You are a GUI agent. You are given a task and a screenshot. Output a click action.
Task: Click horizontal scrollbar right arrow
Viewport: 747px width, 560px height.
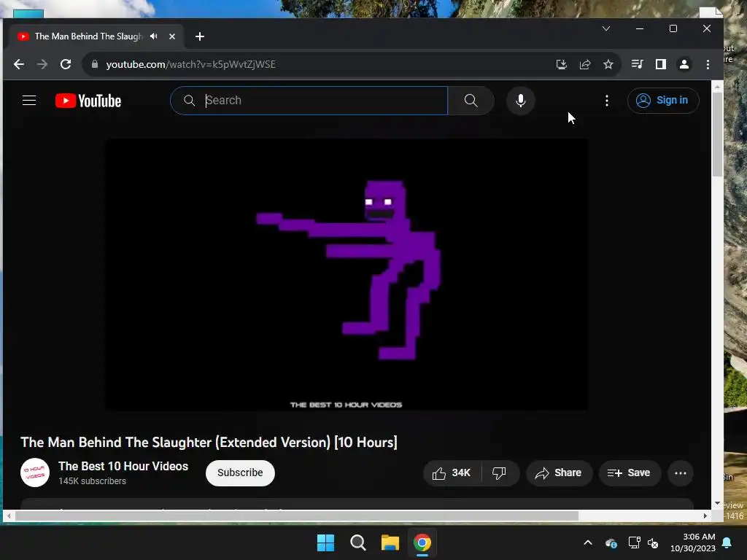click(705, 516)
